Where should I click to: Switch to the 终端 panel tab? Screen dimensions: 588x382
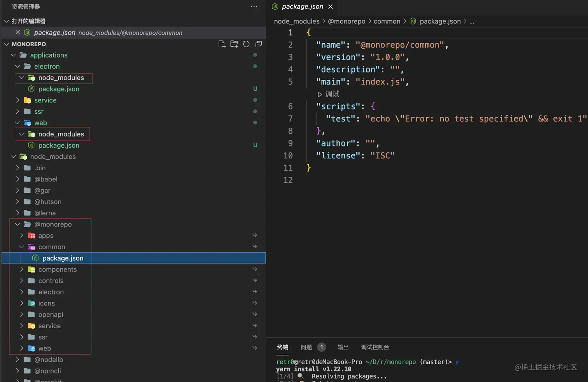tap(283, 347)
